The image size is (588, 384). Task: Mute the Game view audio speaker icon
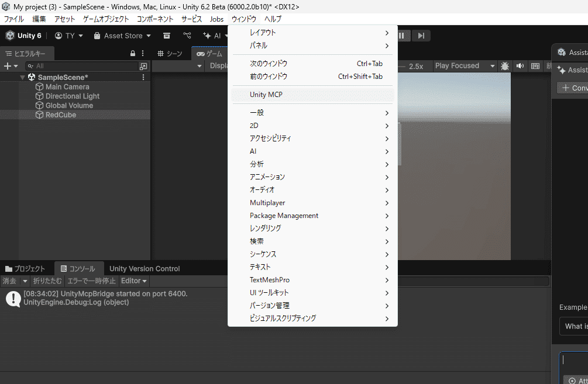pyautogui.click(x=520, y=65)
